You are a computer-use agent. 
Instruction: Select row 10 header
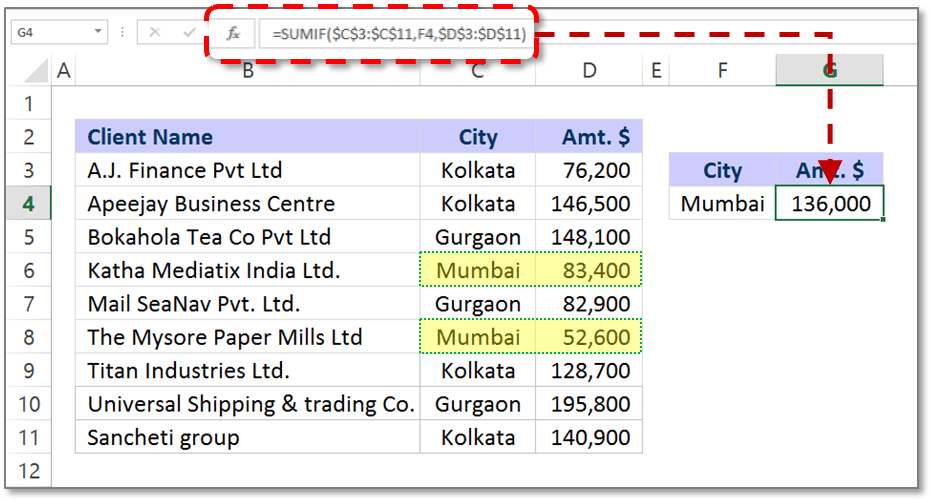[29, 404]
